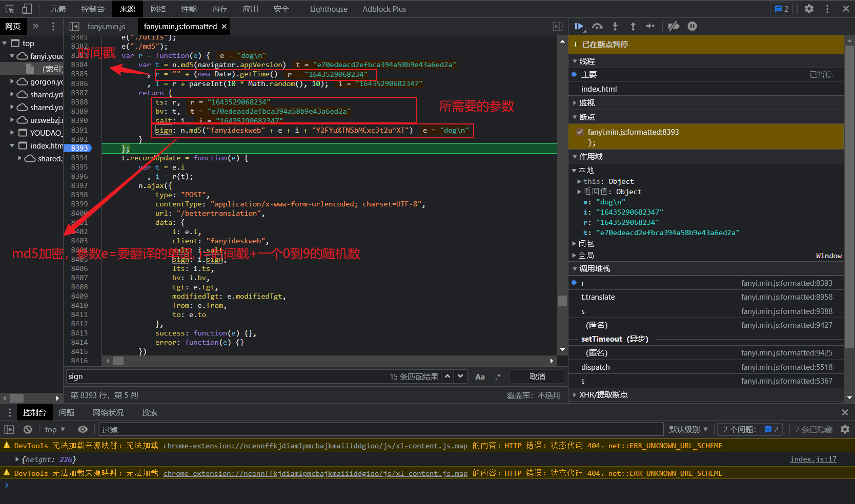Open index.js:17 source link
The image size is (855, 504).
click(813, 459)
